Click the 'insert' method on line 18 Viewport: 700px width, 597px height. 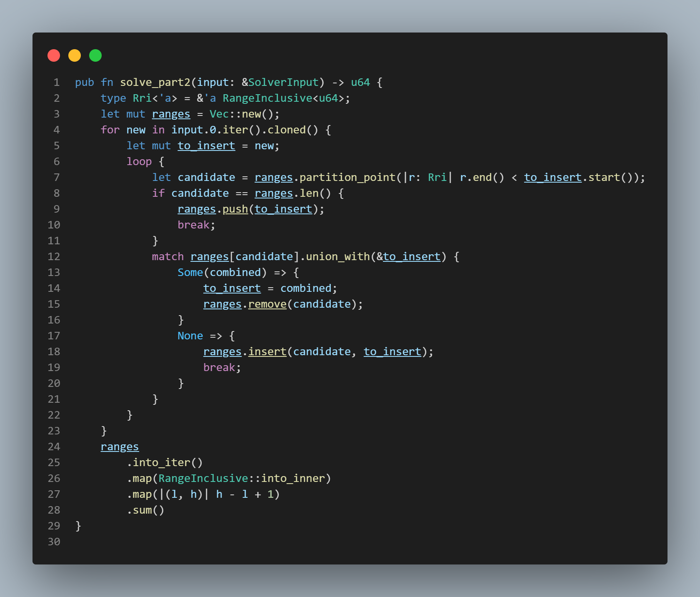coord(267,352)
